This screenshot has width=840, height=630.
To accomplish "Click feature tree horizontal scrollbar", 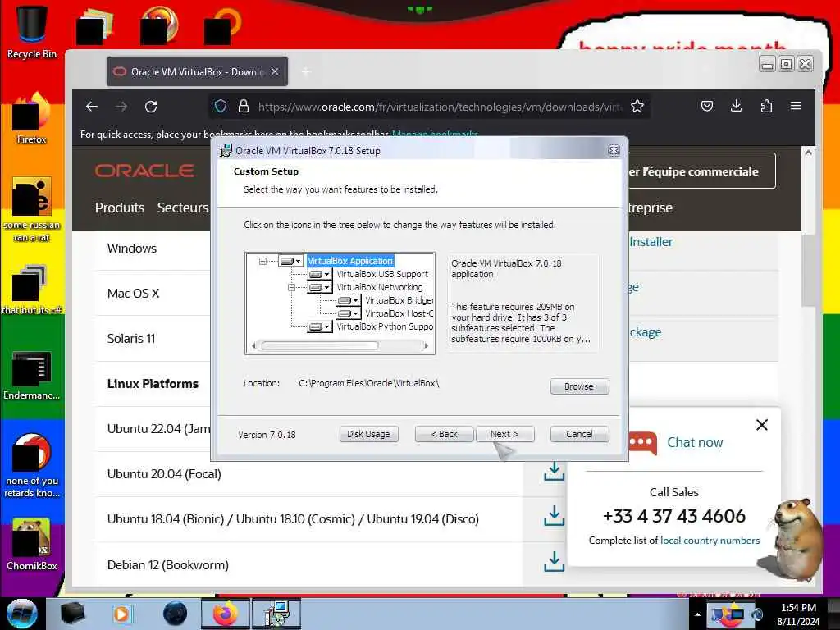I will point(319,345).
